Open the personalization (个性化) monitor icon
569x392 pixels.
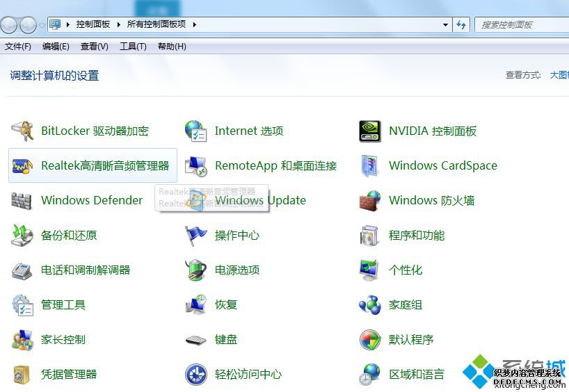(x=369, y=270)
